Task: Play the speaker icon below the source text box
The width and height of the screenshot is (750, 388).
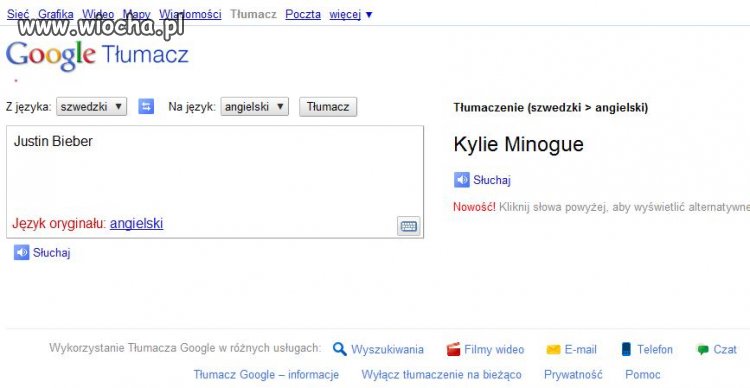Action: 22,252
